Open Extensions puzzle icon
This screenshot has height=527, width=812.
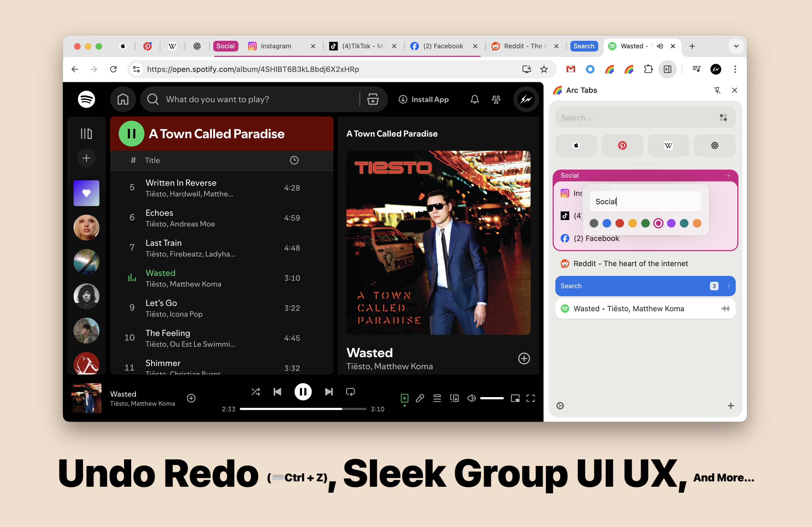(x=648, y=69)
